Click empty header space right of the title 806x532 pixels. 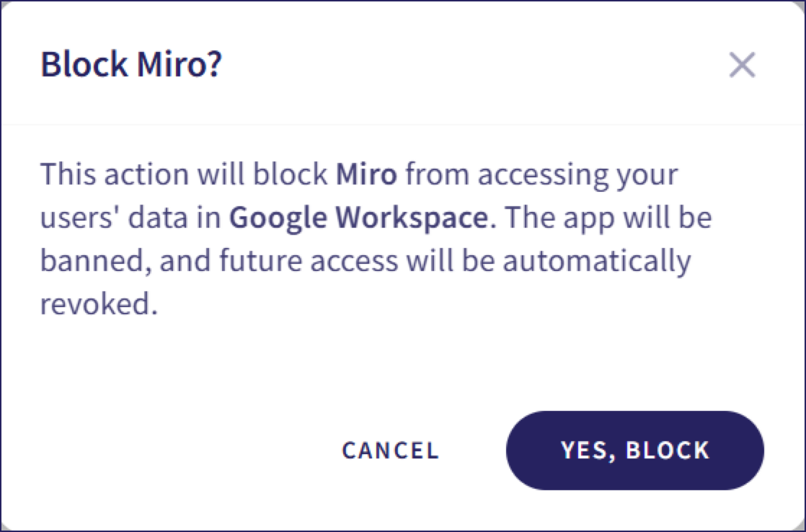469,65
